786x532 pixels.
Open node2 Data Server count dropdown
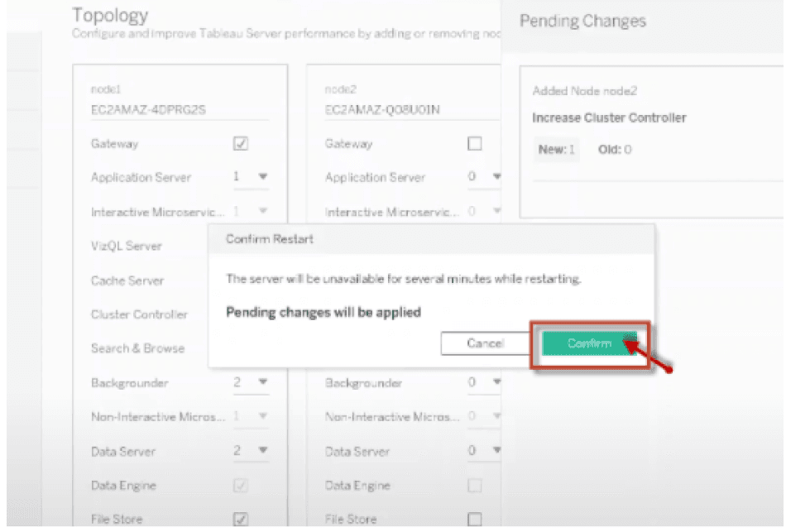(x=484, y=451)
